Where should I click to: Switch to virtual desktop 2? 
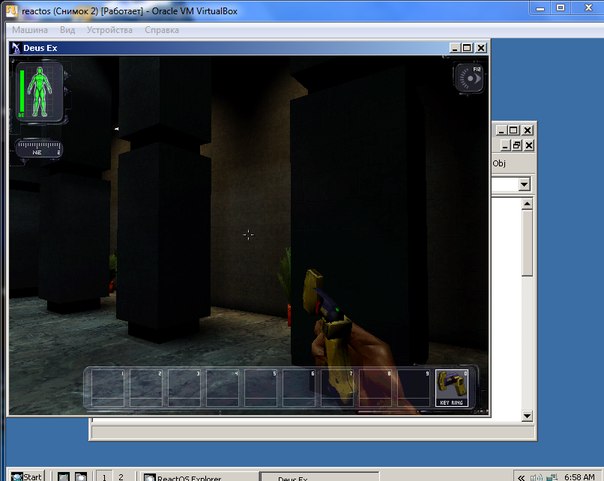pyautogui.click(x=121, y=477)
